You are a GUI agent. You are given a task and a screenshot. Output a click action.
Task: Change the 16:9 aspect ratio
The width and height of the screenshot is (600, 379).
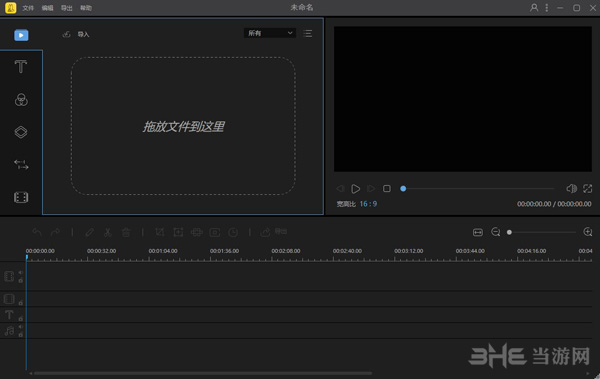368,204
